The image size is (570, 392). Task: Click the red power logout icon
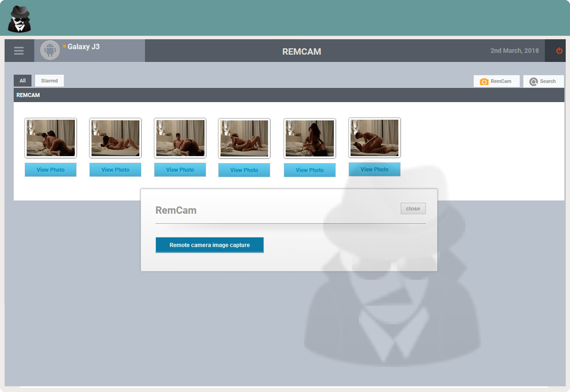click(559, 51)
